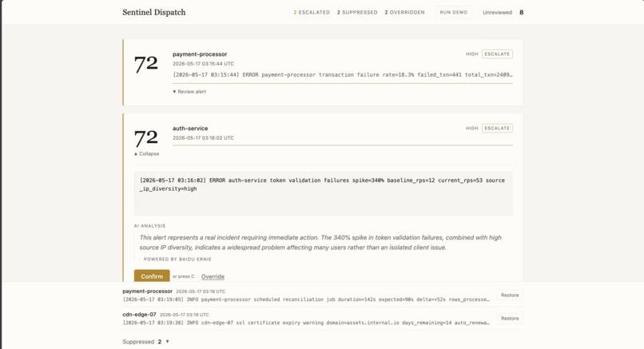Override the auth-service AI decision
Image resolution: width=644 pixels, height=349 pixels.
coord(213,276)
